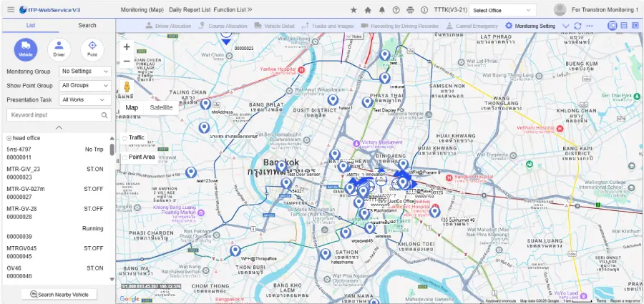
Task: Open the Monitoring Group dropdown
Action: click(x=85, y=72)
